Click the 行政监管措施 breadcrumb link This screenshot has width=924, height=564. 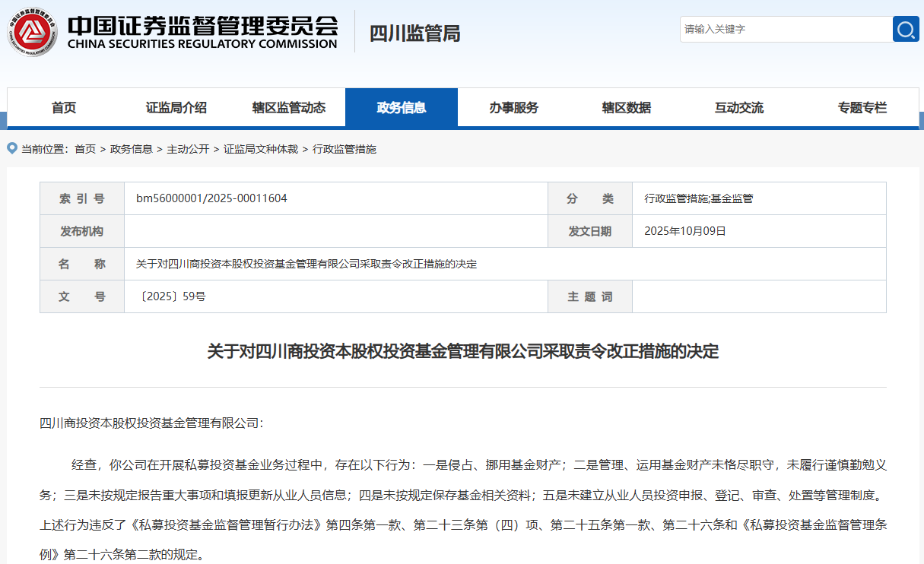tap(345, 149)
